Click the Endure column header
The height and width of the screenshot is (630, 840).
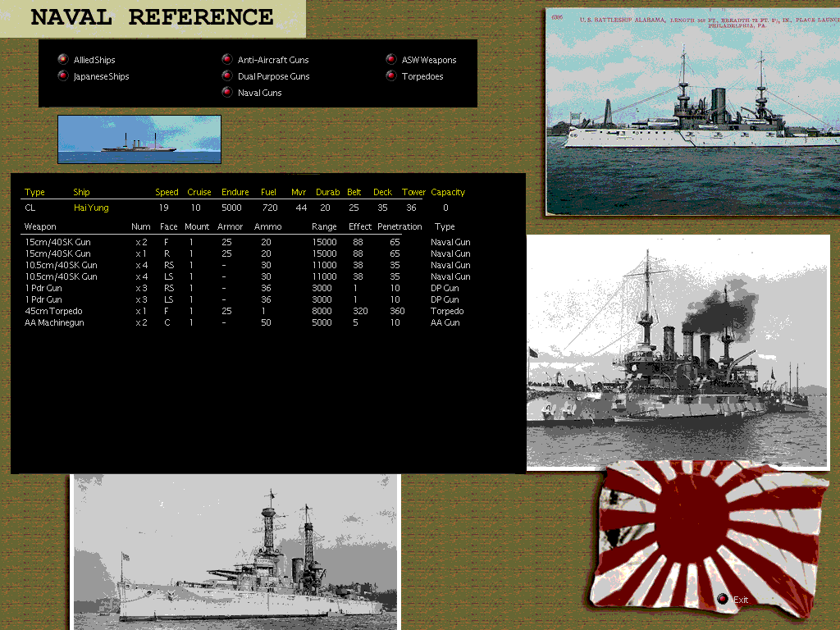(235, 192)
